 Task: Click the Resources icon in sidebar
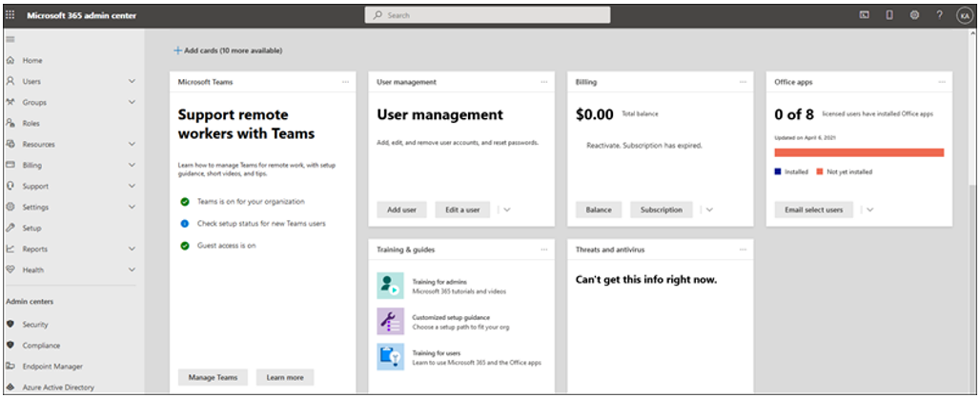tap(10, 144)
